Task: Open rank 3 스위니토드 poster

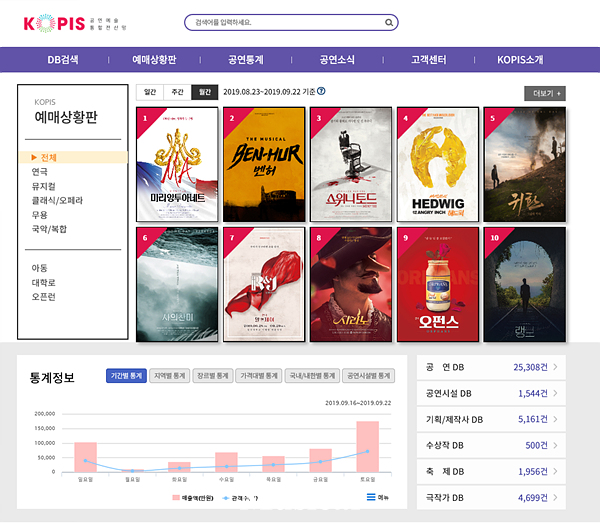Action: click(x=351, y=165)
